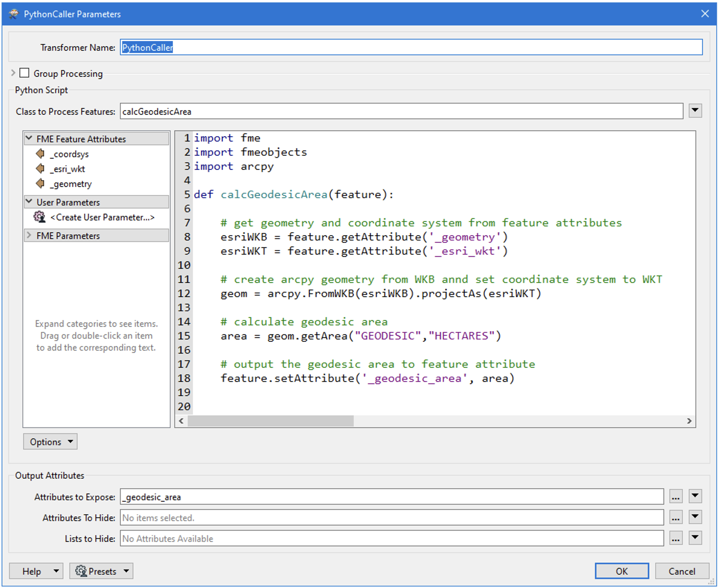Viewport: 720px width, 588px height.
Task: Click the code editor horizontal scrollbar
Action: tap(270, 421)
